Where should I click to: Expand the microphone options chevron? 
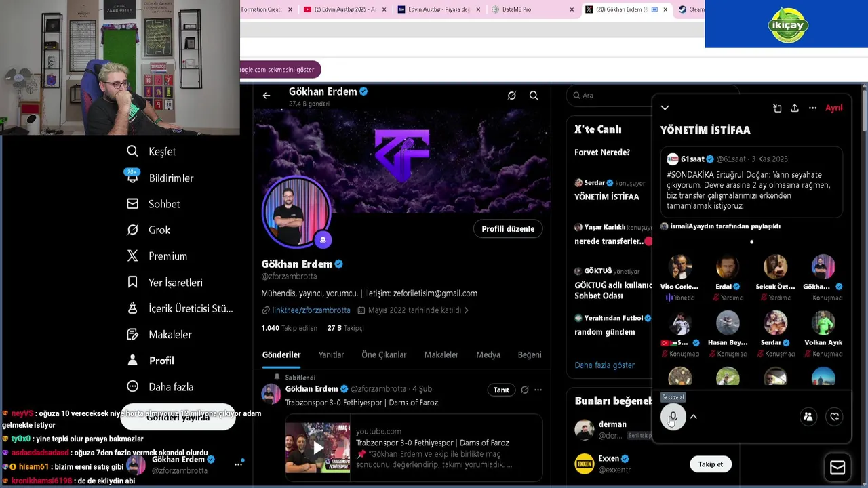693,417
